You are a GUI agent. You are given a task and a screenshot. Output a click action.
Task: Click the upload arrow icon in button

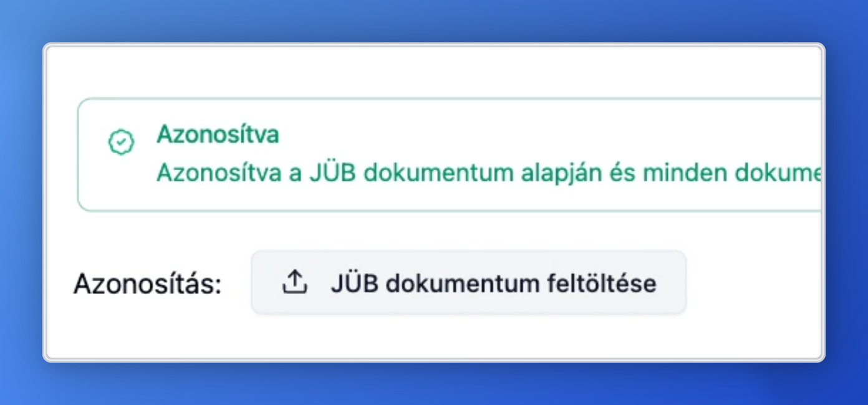coord(294,283)
